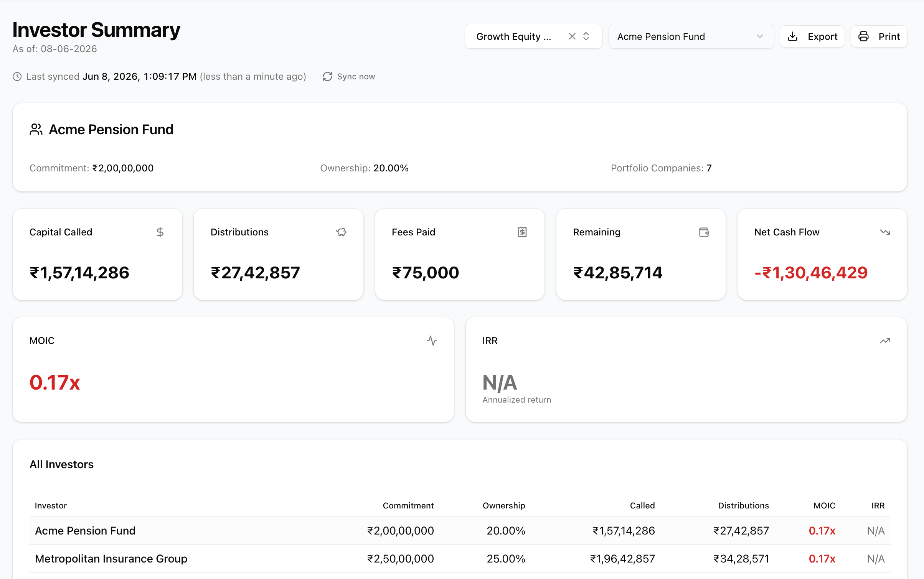Select the Remaining value ₹42,85,714
The width and height of the screenshot is (924, 579).
618,273
